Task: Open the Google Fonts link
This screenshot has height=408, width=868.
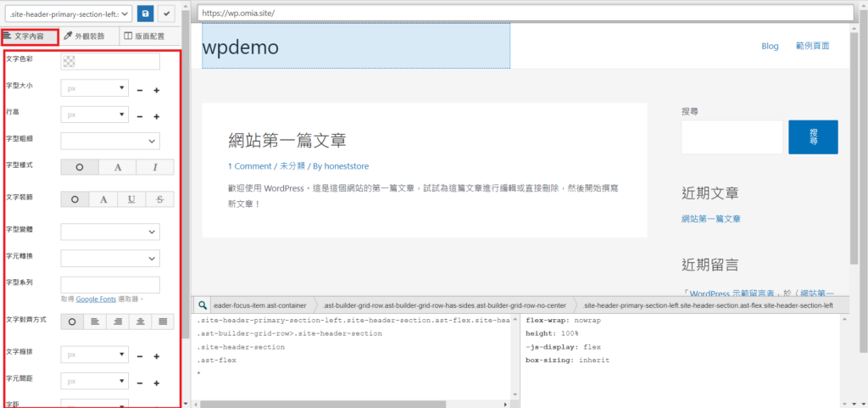Action: pyautogui.click(x=95, y=299)
